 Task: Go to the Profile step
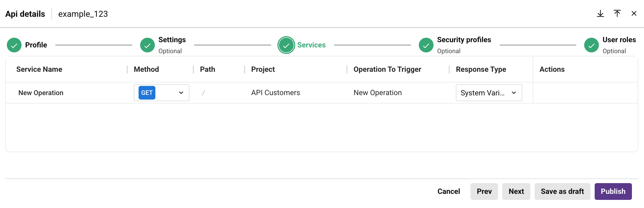[36, 45]
